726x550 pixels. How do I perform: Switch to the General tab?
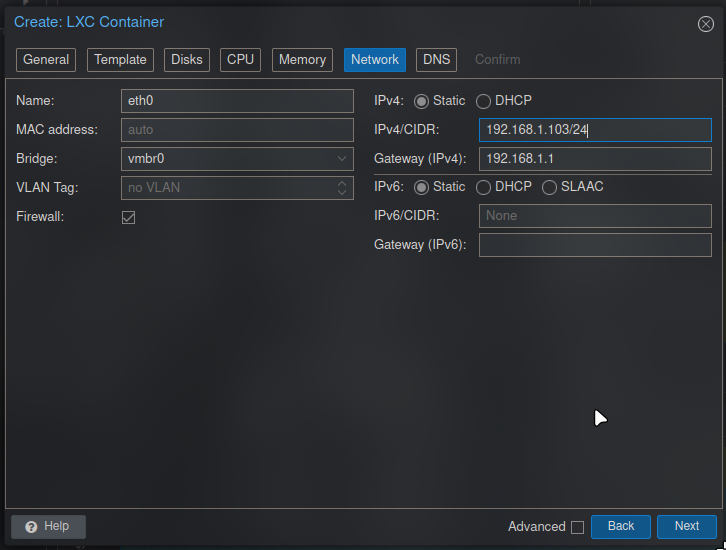coord(46,60)
